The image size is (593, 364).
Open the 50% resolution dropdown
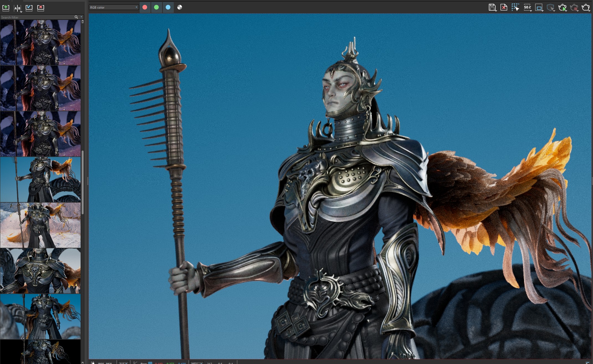(528, 7)
